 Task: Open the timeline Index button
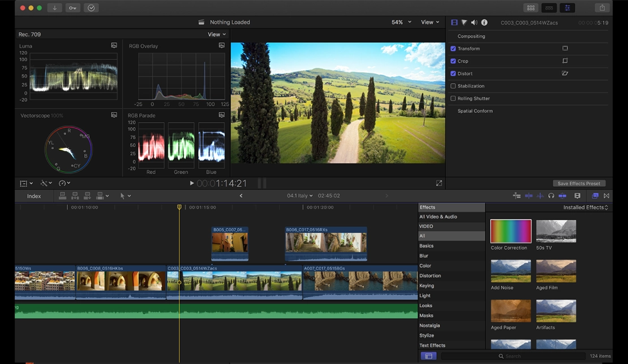tap(34, 196)
